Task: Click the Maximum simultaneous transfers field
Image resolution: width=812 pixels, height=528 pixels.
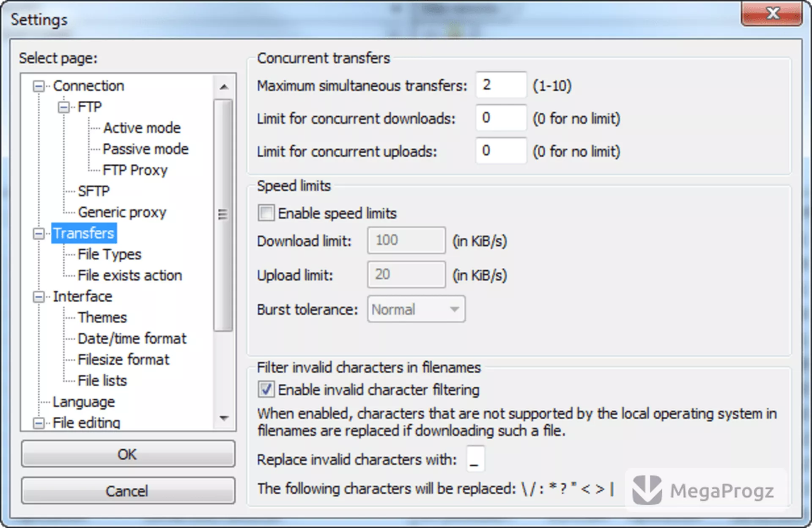Action: (x=501, y=85)
